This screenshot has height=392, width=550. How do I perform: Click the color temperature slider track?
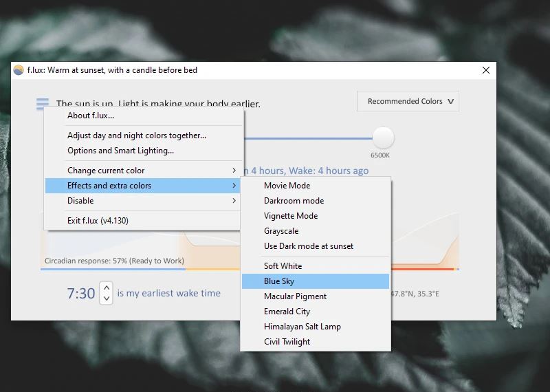click(x=308, y=138)
